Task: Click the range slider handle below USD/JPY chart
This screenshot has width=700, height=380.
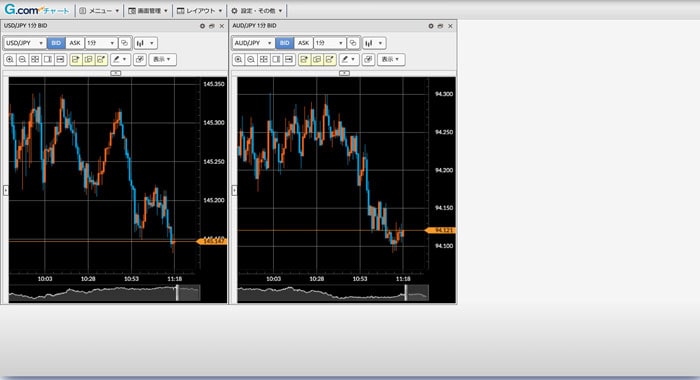Action: (x=177, y=293)
